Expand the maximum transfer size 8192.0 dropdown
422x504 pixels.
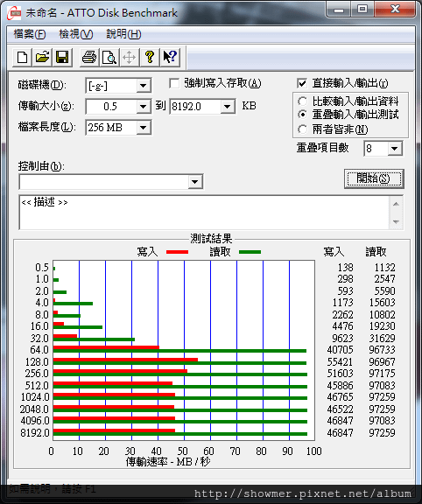click(x=228, y=107)
